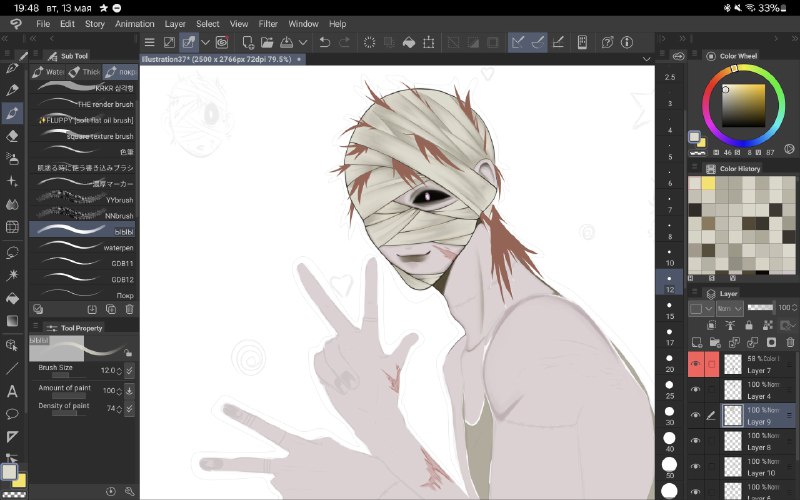The height and width of the screenshot is (500, 800).
Task: Select the Eraser tool in left toolbar
Action: (x=12, y=136)
